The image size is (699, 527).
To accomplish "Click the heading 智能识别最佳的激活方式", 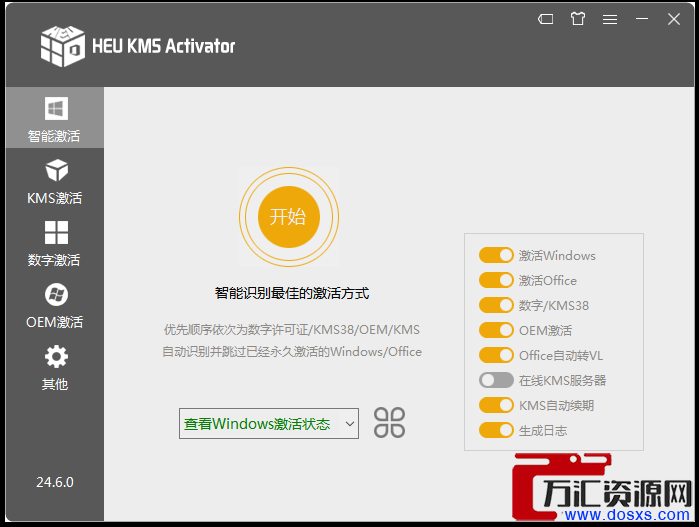I will 292,293.
